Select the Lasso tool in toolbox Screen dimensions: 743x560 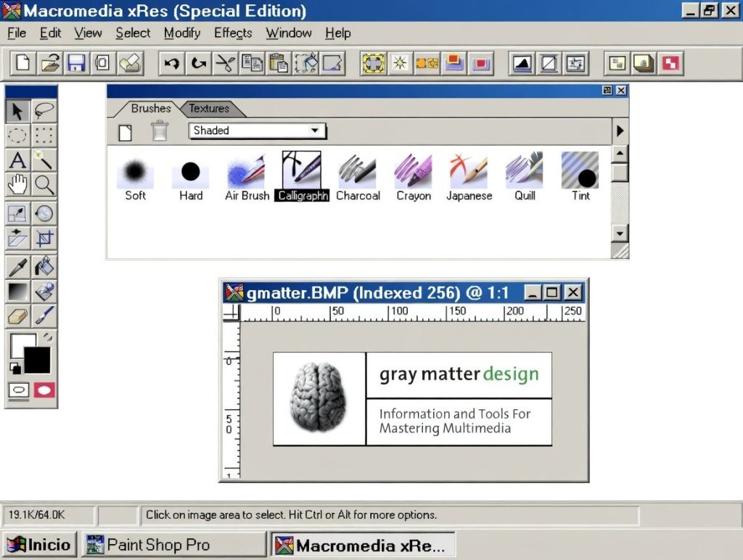(44, 111)
